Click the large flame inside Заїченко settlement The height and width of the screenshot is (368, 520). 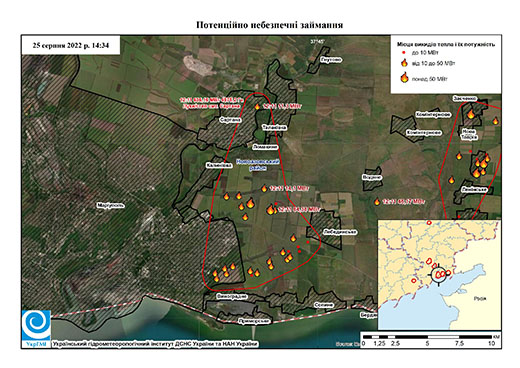click(x=471, y=114)
